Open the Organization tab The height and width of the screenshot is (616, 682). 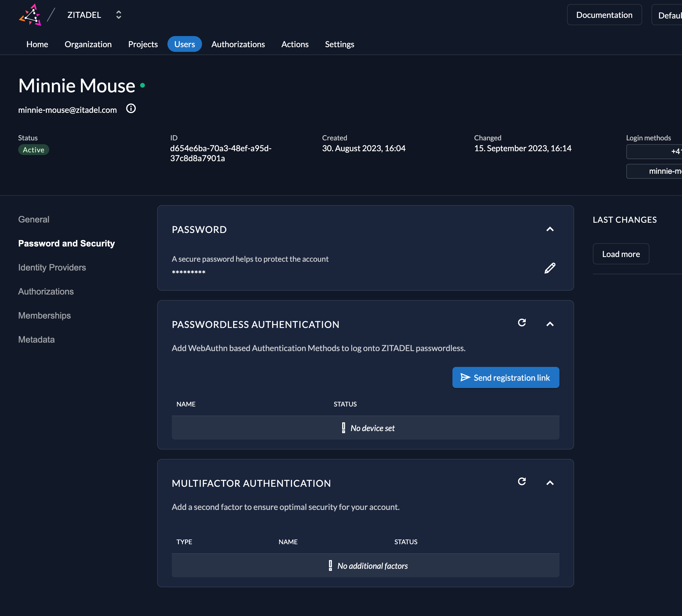click(x=88, y=44)
